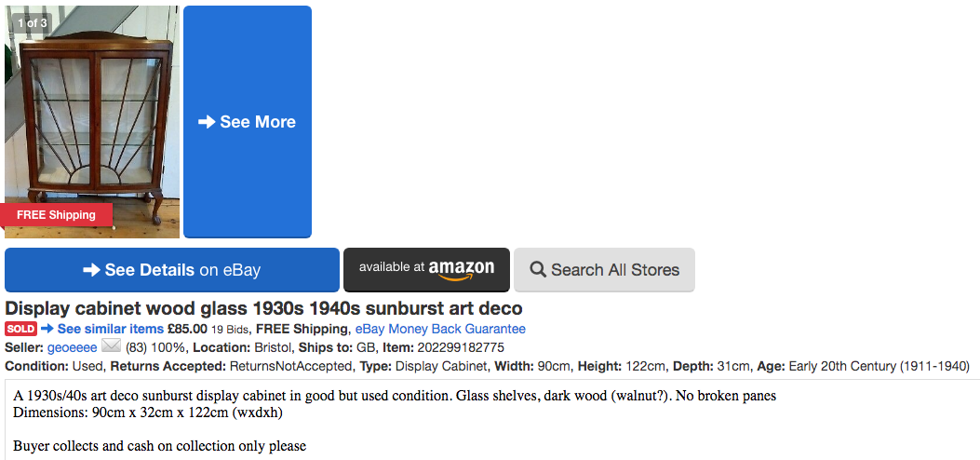Click the 19 Bids count

pos(230,329)
